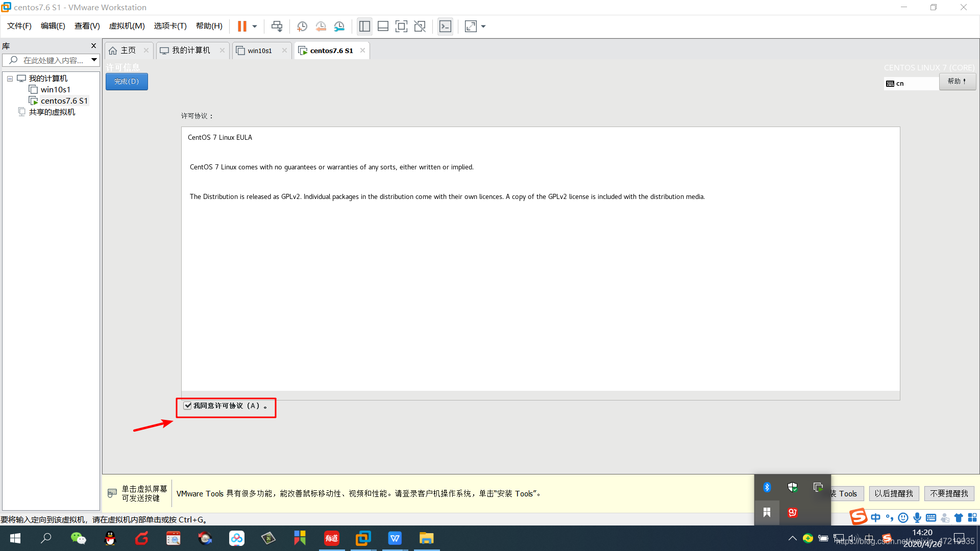Open the power options dropdown arrow
Image resolution: width=980 pixels, height=551 pixels.
255,26
